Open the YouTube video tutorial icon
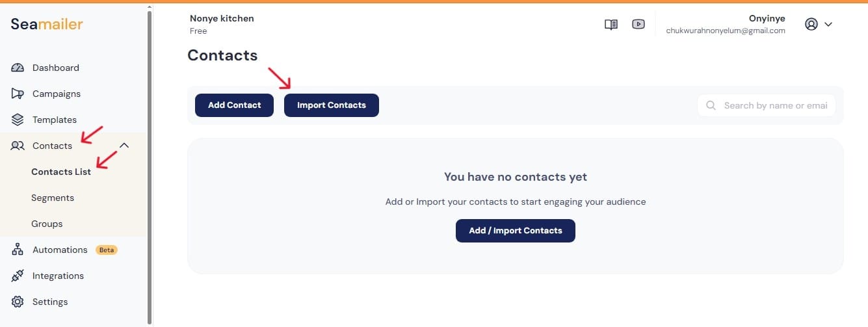Screen dimensions: 868x327 pyautogui.click(x=638, y=25)
